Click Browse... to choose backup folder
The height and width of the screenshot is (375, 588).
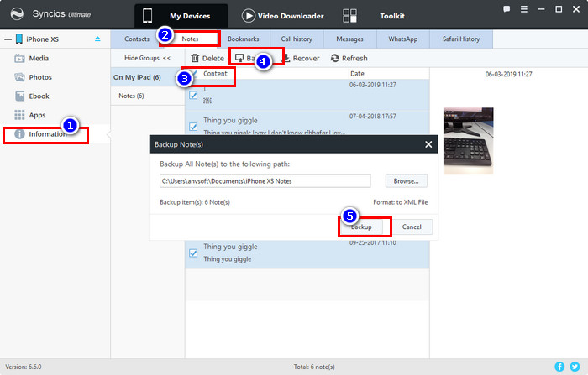pyautogui.click(x=406, y=181)
